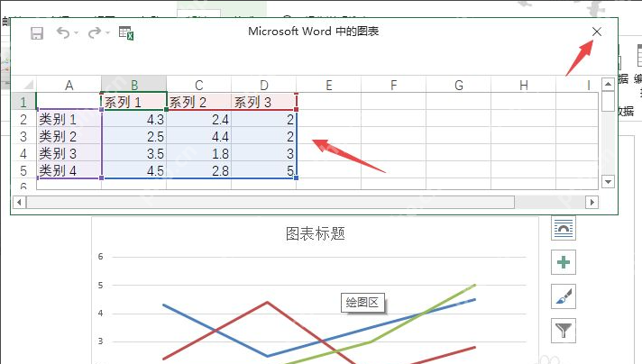This screenshot has height=364, width=642.
Task: Select cell D5 with value 5
Action: click(x=264, y=170)
